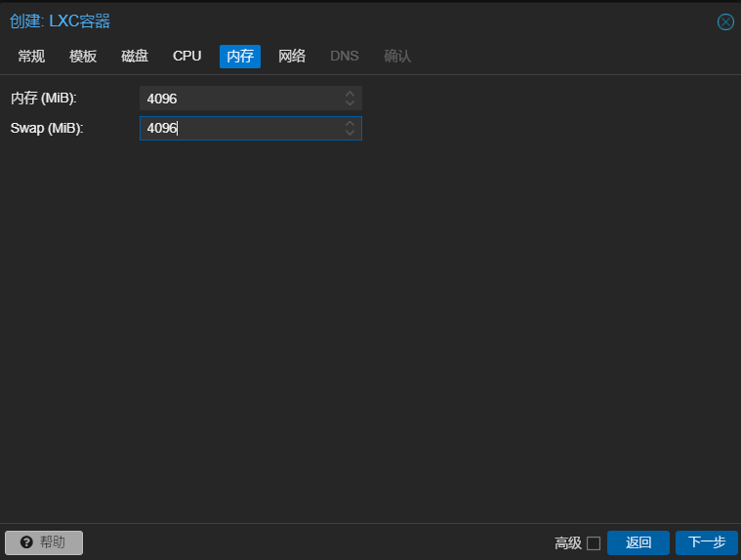Focus the Swap (MiB) input field
This screenshot has width=741, height=560.
point(239,128)
